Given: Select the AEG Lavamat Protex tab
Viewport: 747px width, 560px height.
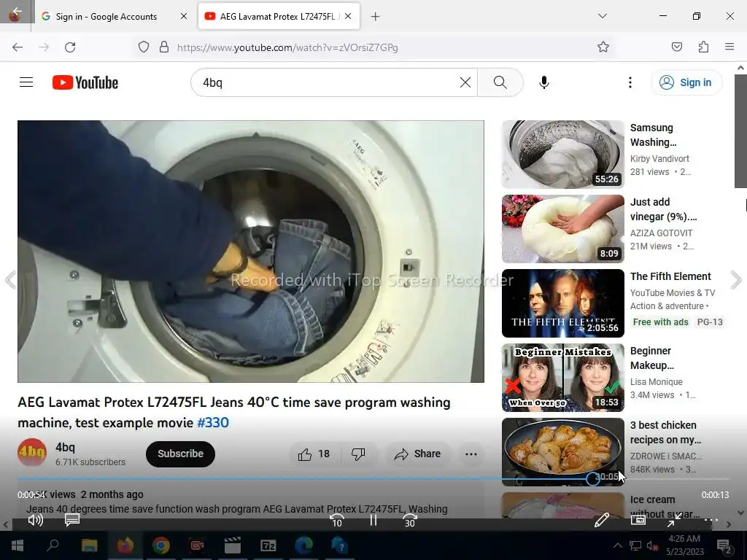Looking at the screenshot, I should (x=279, y=16).
